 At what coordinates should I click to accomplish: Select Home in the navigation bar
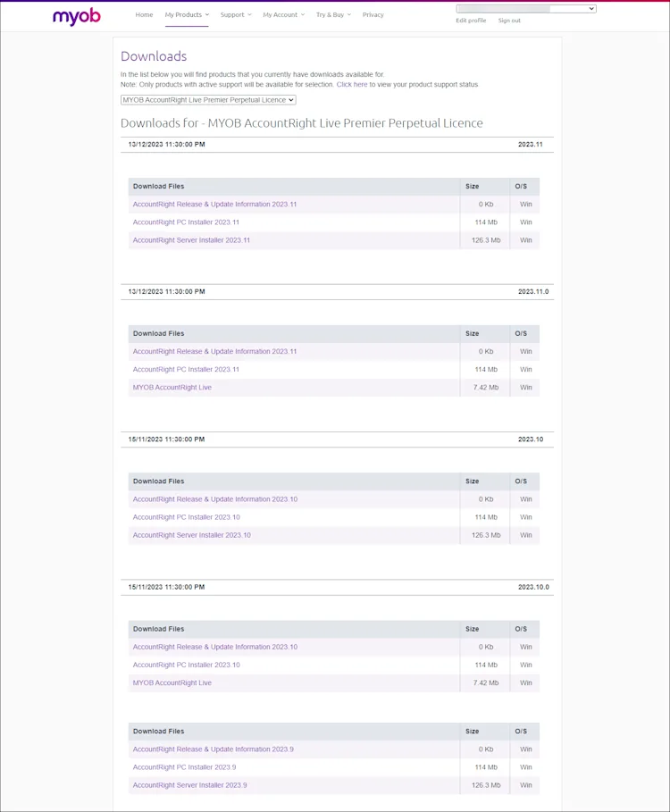144,14
